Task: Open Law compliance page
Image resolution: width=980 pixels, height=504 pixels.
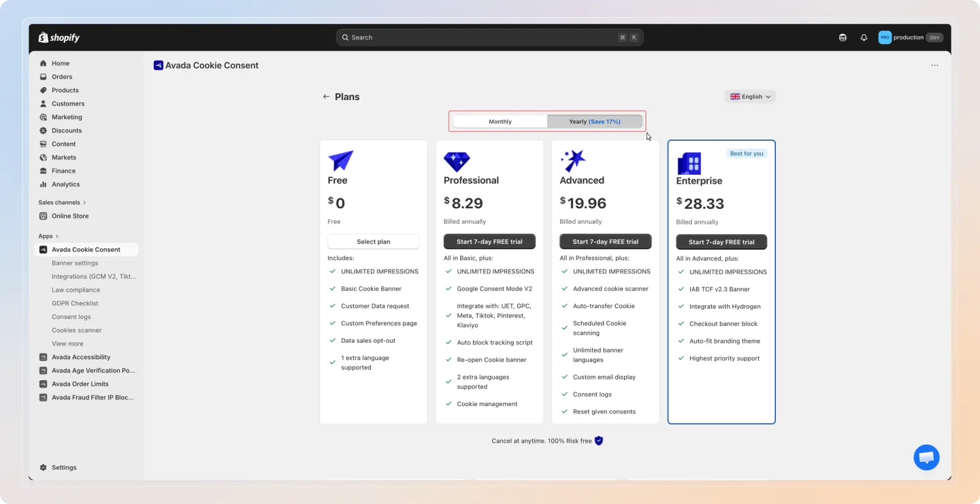Action: click(x=76, y=290)
